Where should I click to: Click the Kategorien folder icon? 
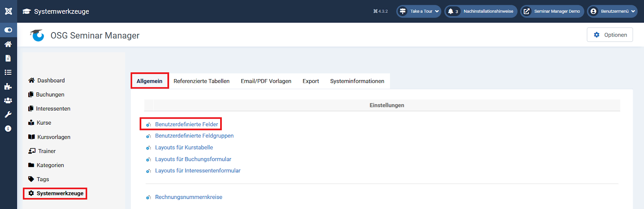[31, 165]
